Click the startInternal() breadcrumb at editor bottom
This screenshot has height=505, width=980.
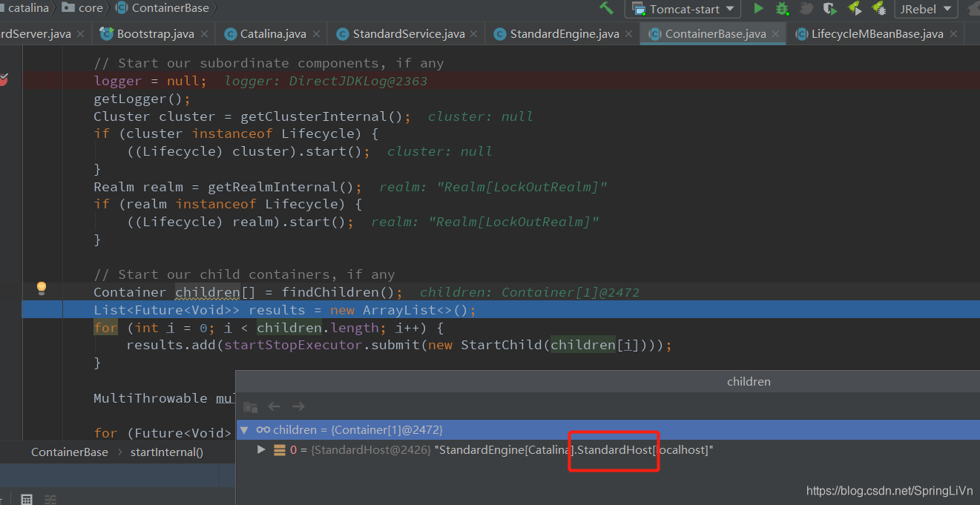coord(167,452)
